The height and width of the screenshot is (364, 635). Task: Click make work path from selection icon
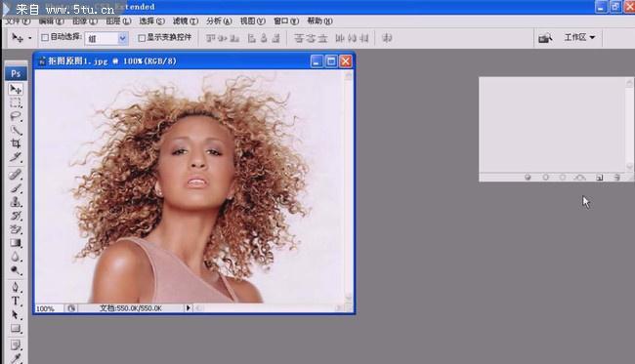(580, 178)
